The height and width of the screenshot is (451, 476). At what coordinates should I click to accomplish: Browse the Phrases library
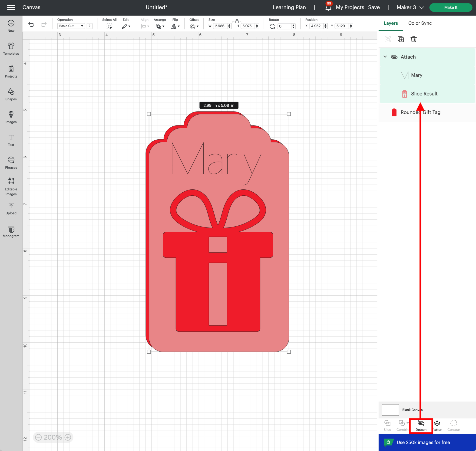tap(11, 162)
